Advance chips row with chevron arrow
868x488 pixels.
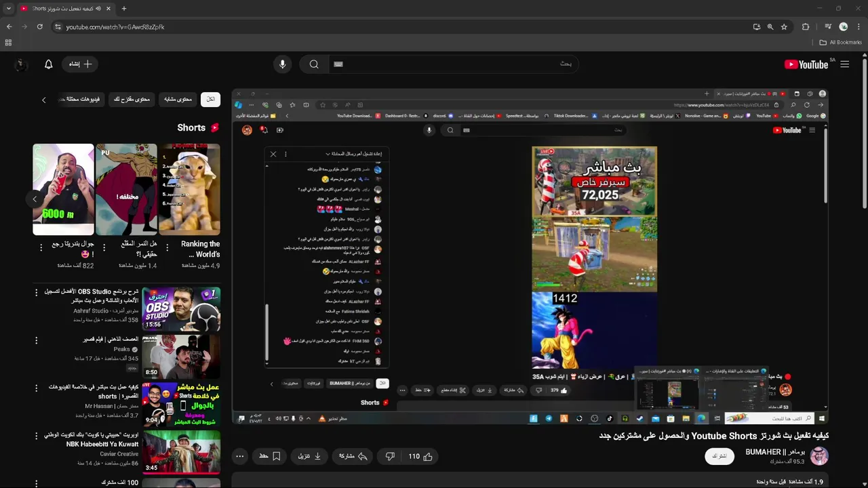[44, 100]
